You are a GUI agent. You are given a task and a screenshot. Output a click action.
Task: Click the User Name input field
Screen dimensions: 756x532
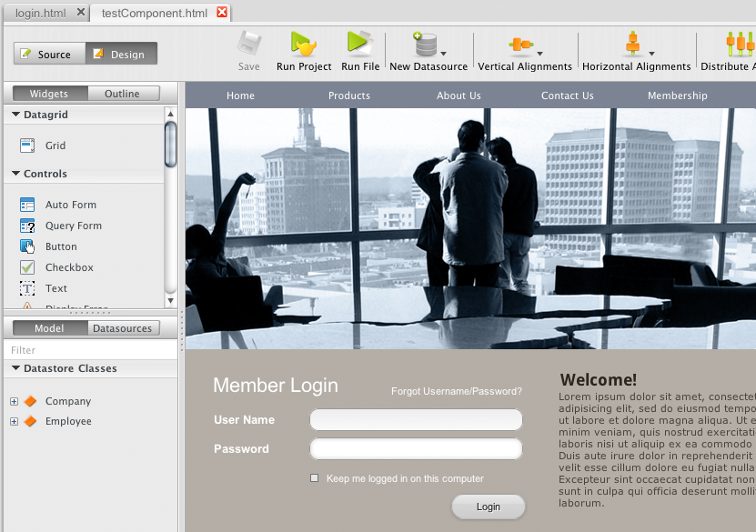pos(416,419)
